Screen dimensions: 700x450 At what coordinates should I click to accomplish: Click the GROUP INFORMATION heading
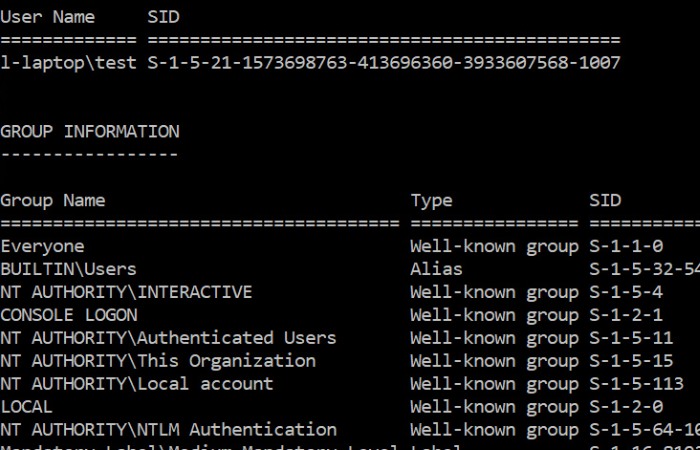coord(90,131)
